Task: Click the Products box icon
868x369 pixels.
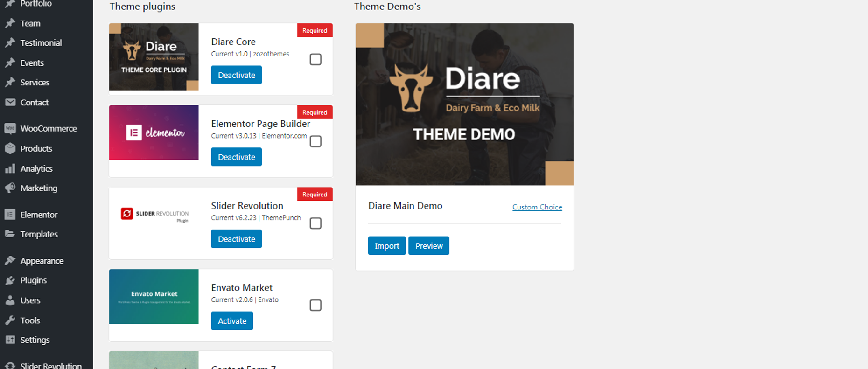Action: click(x=10, y=149)
